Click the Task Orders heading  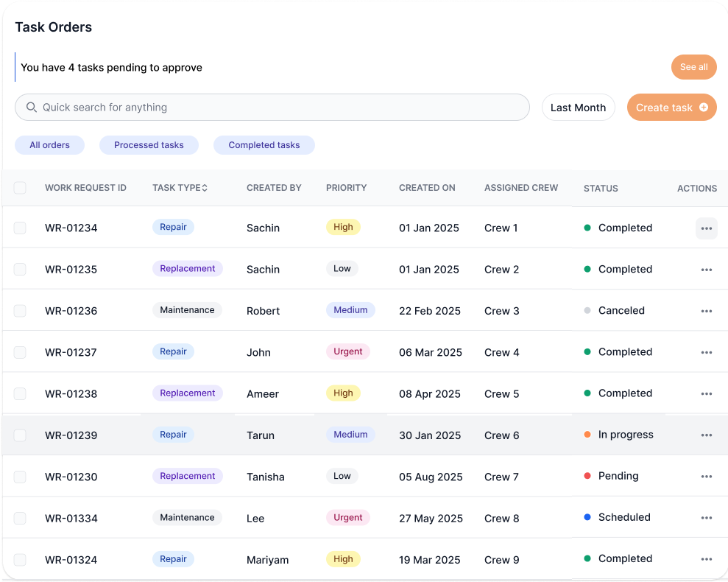pos(54,27)
